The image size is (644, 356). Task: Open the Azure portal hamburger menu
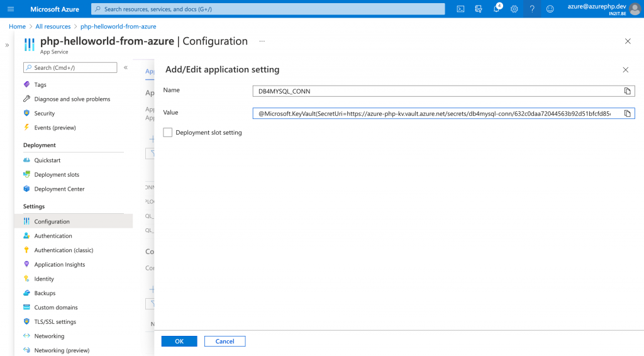click(x=11, y=9)
